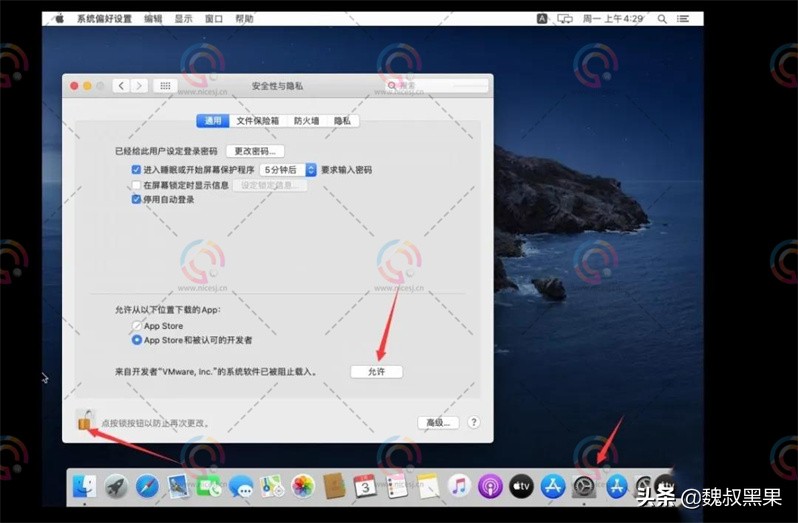This screenshot has height=523, width=798.
Task: Click the disabled 设定锁定信息... button
Action: (x=270, y=185)
